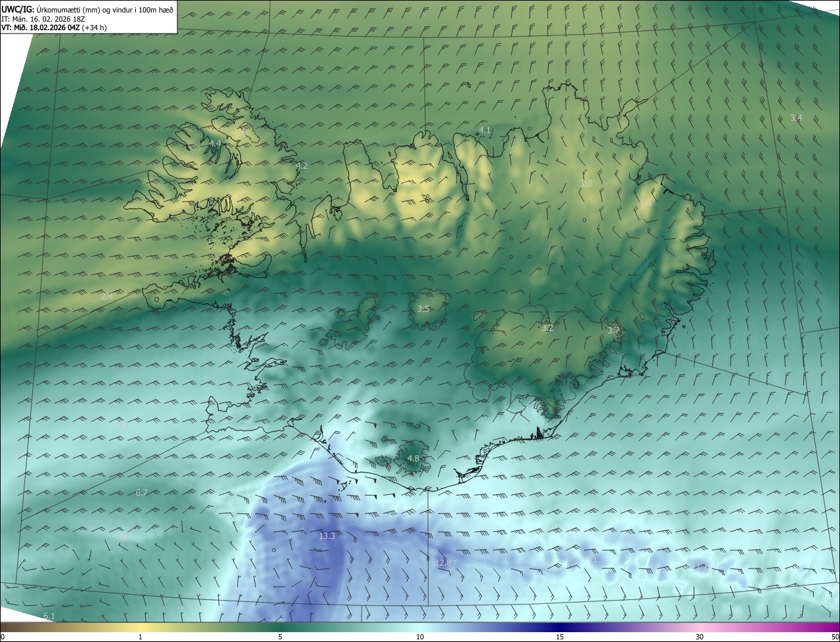The width and height of the screenshot is (840, 642).
Task: Click the 3.5 value label on the map
Action: coord(424,309)
